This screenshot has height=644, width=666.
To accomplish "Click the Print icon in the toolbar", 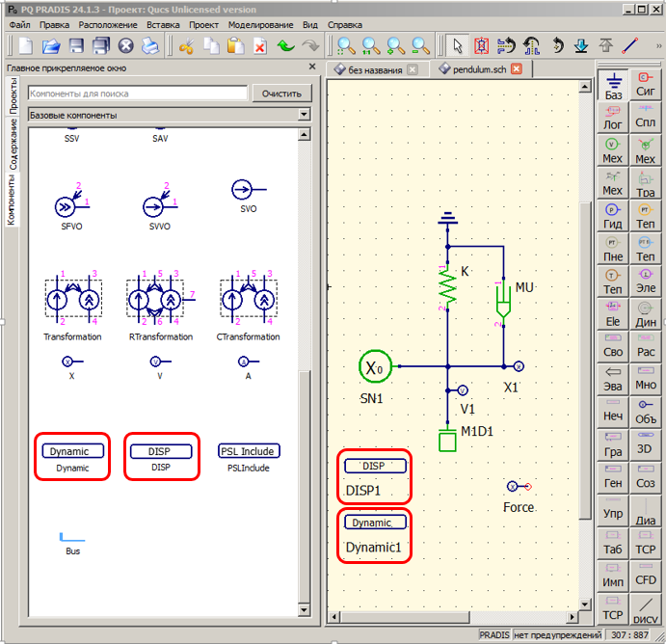I will click(150, 45).
